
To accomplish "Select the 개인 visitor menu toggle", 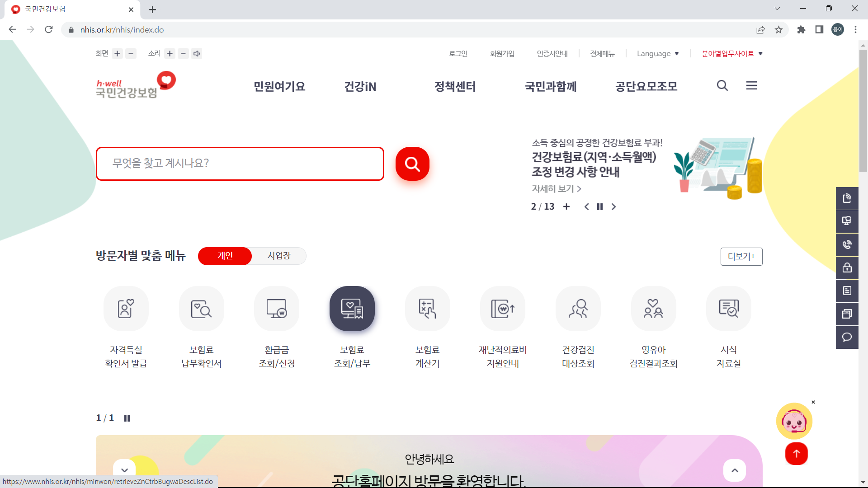I will click(225, 256).
